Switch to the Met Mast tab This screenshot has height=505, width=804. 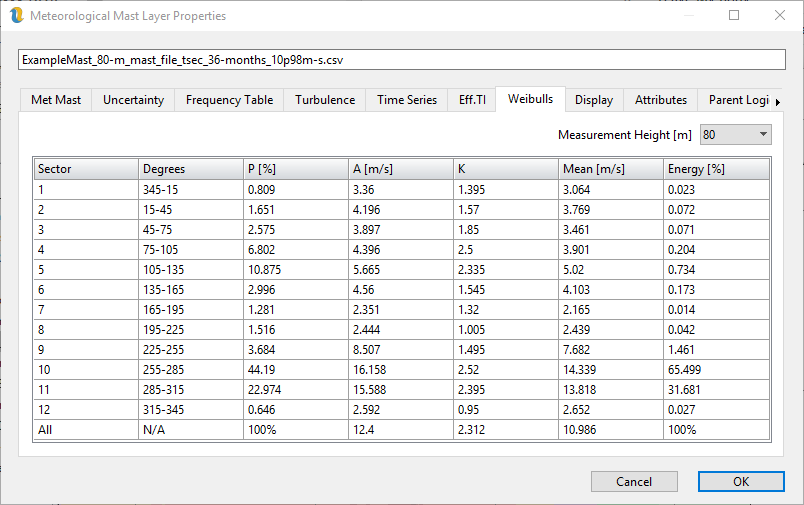[56, 100]
